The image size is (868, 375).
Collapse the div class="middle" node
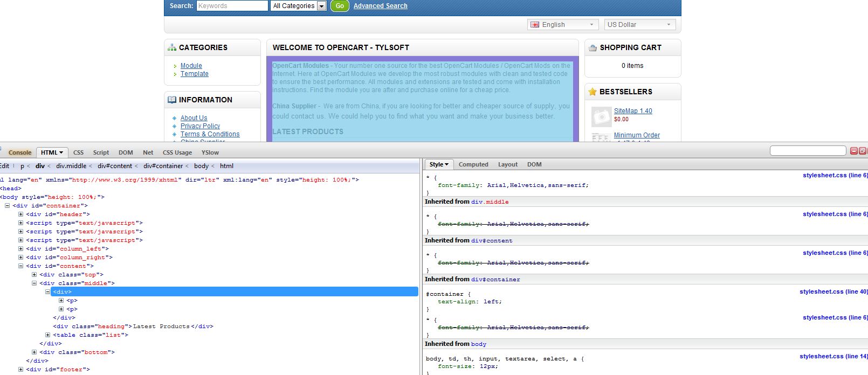click(x=34, y=283)
